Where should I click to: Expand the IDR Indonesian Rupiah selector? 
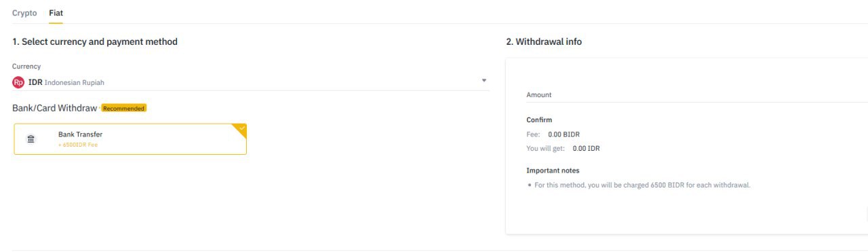point(251,82)
